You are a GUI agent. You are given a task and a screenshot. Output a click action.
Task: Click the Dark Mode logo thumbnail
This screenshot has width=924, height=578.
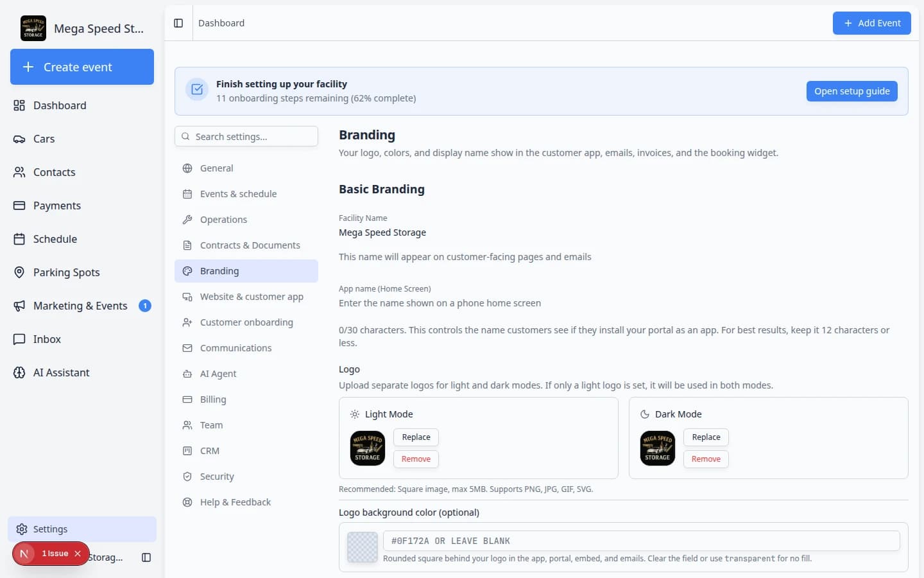(x=658, y=448)
